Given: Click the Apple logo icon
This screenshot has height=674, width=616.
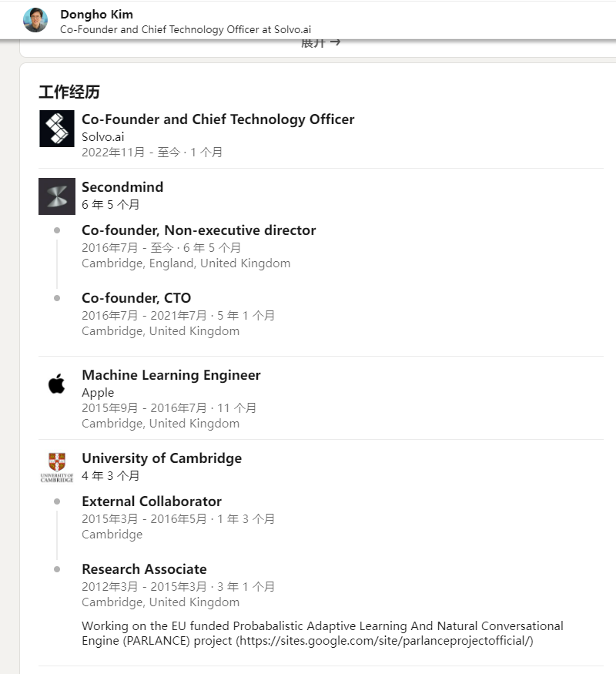Looking at the screenshot, I should [x=57, y=384].
